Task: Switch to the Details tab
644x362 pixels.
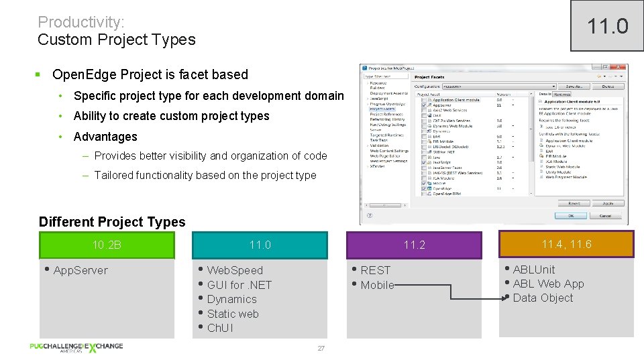Action: click(x=545, y=94)
